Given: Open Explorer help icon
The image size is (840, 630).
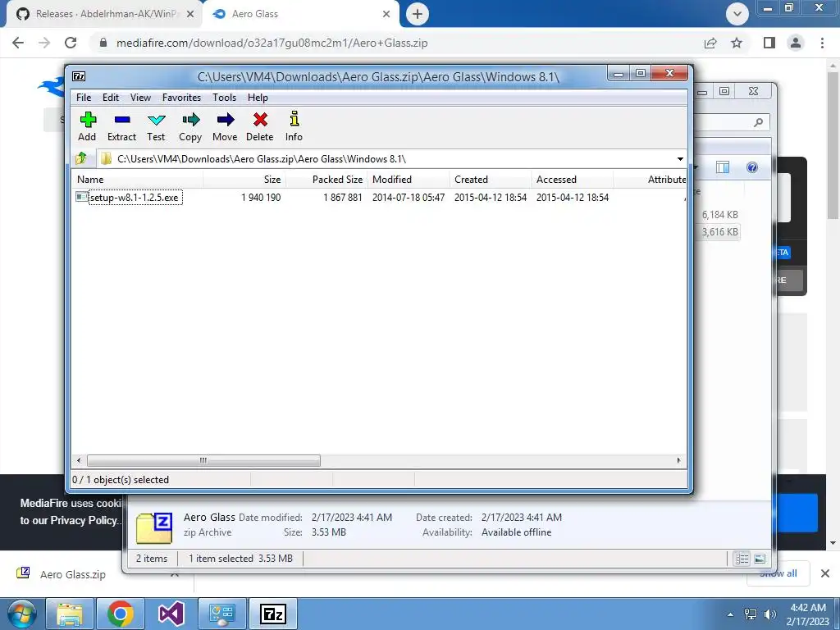Looking at the screenshot, I should [x=752, y=167].
